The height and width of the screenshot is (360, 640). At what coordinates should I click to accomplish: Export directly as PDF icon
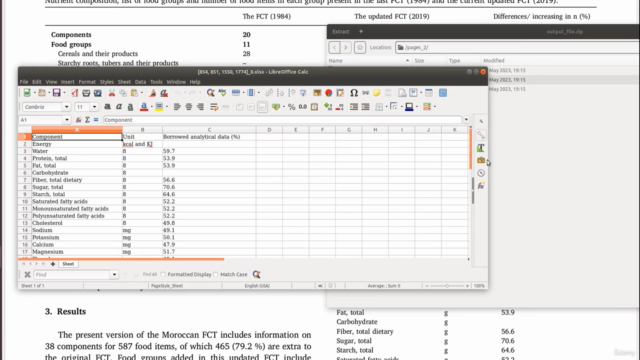(75, 93)
